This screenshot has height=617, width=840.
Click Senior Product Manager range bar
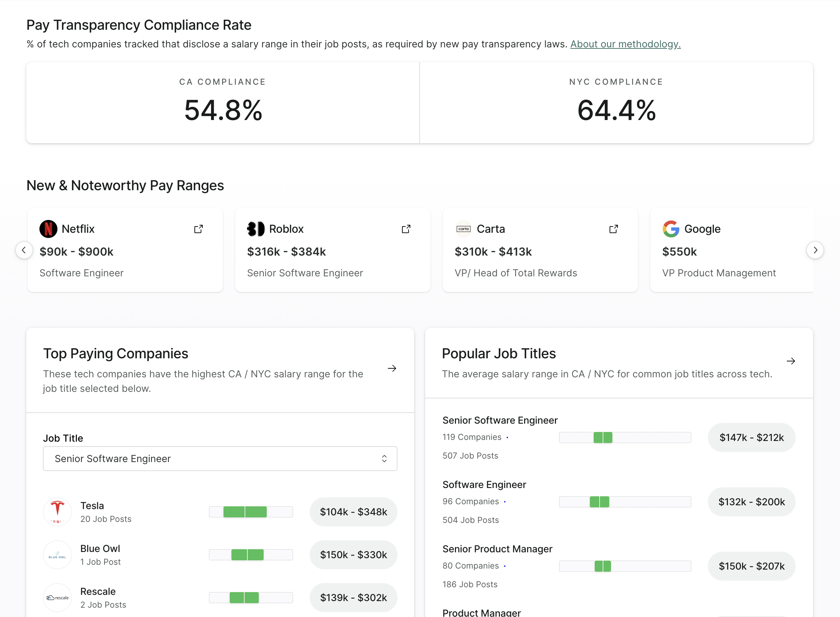(x=625, y=566)
